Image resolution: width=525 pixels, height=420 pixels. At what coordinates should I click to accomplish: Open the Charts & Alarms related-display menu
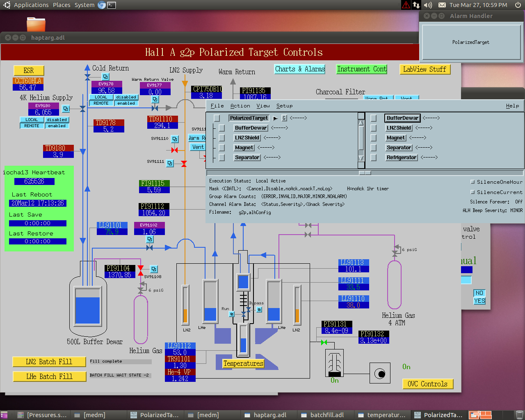click(300, 69)
